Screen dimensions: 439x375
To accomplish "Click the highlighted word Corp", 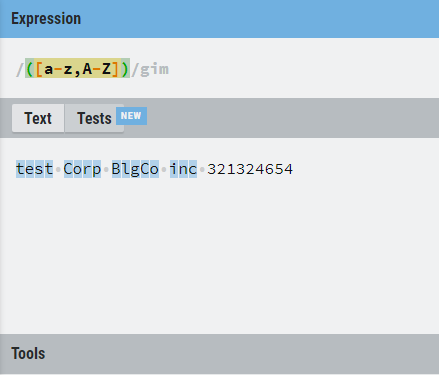I will pyautogui.click(x=82, y=169).
